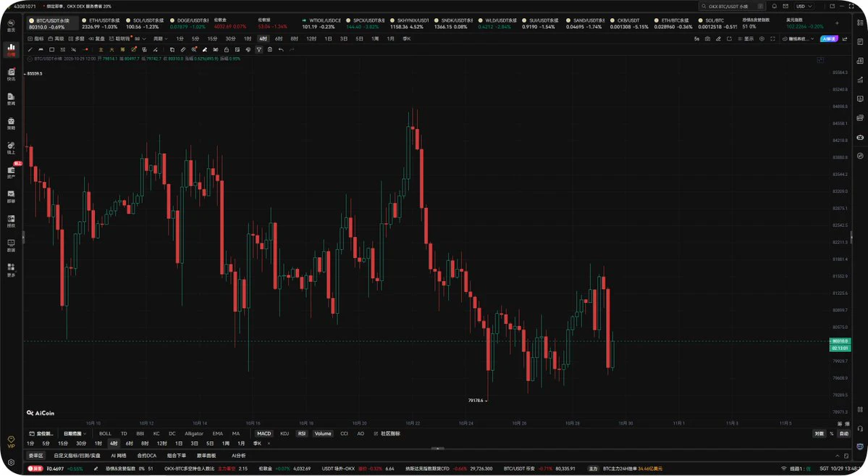Open the USD currency dropdown

[x=804, y=6]
